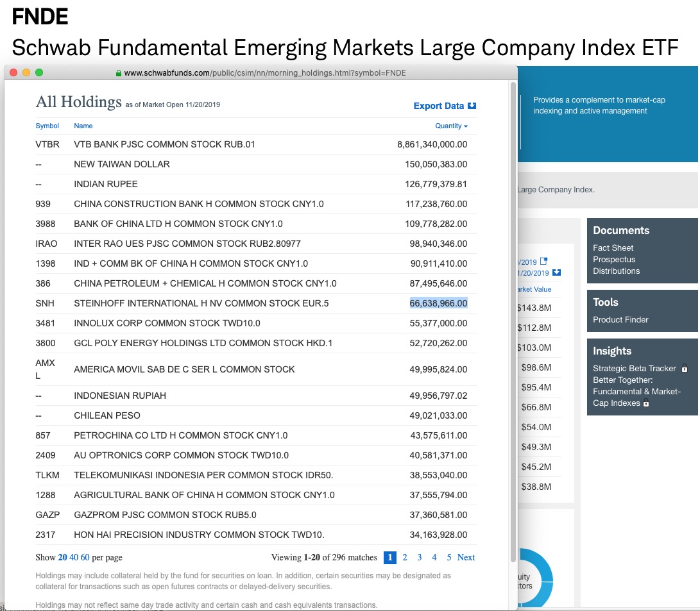Click the lock icon on Better Together insight
The image size is (700, 611).
pyautogui.click(x=646, y=403)
